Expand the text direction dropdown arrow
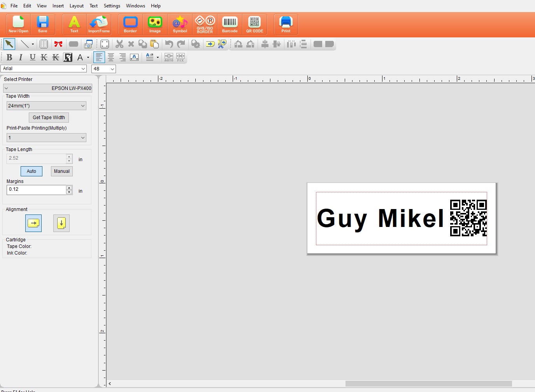The height and width of the screenshot is (392, 535). [x=158, y=58]
